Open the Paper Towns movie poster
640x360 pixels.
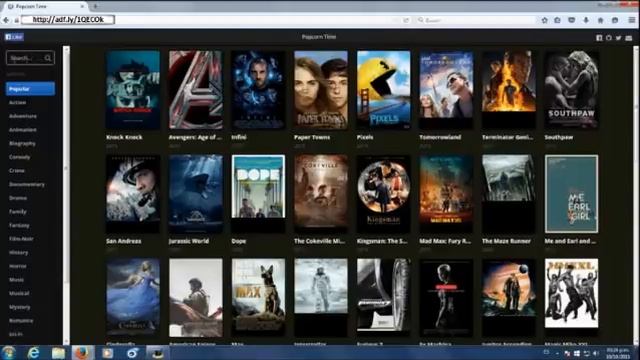[321, 89]
